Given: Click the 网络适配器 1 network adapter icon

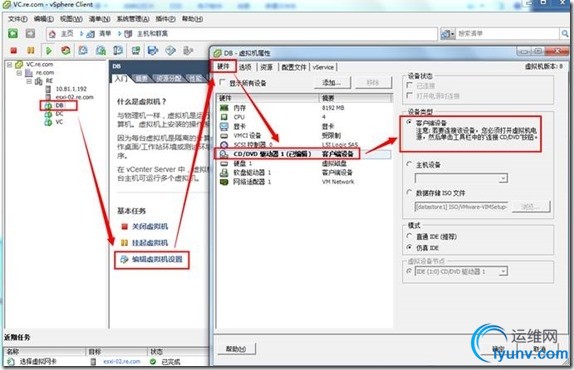Looking at the screenshot, I should pos(224,182).
